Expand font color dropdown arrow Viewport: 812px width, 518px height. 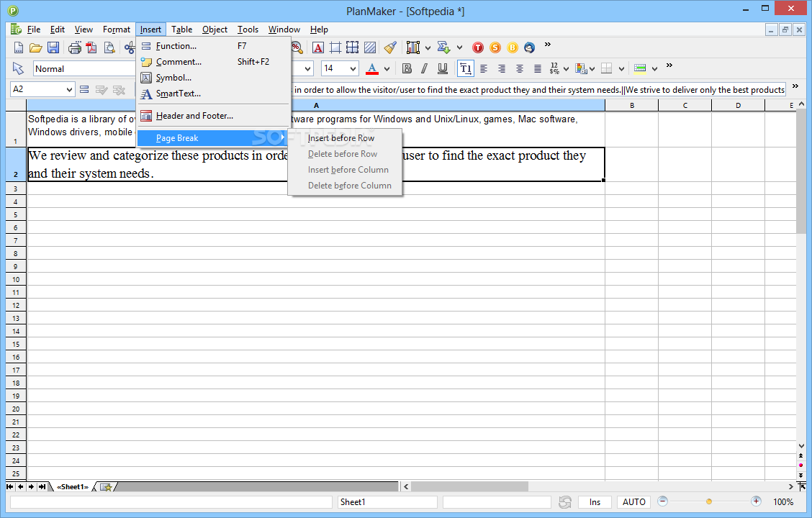[387, 69]
